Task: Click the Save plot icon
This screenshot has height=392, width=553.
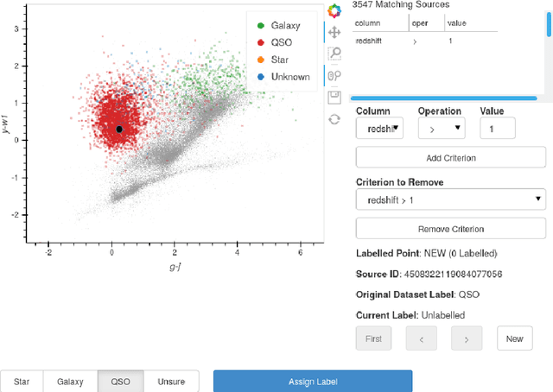Action: [335, 98]
